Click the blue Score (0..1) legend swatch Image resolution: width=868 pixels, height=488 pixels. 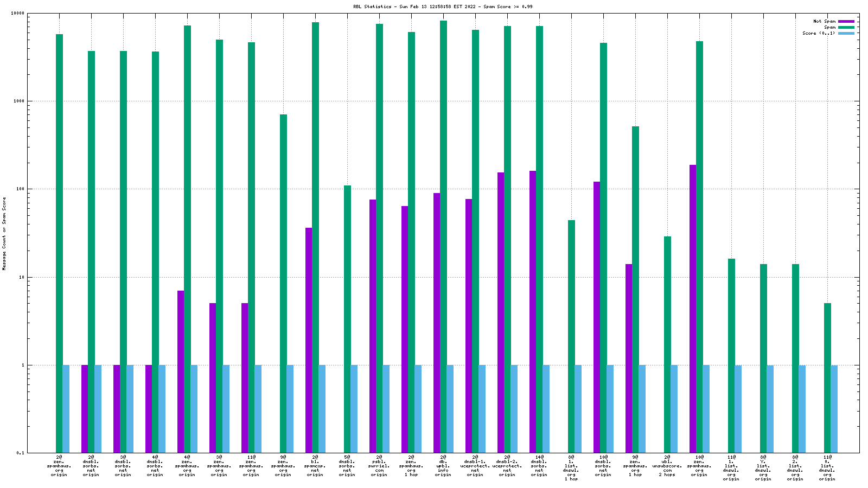click(x=846, y=34)
